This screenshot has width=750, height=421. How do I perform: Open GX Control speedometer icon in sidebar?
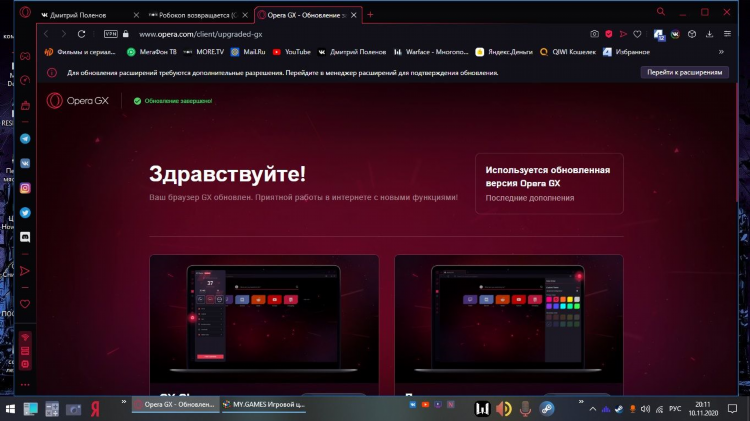click(25, 80)
